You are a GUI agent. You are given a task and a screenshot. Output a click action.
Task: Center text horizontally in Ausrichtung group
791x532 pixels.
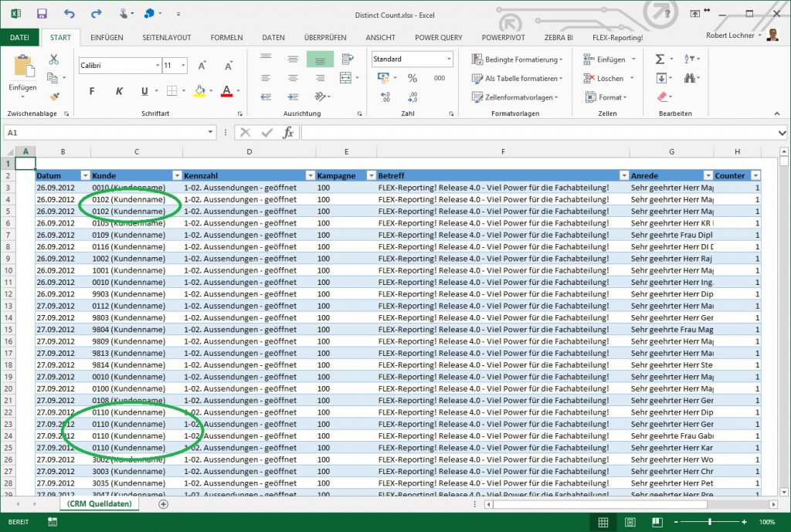pyautogui.click(x=293, y=78)
